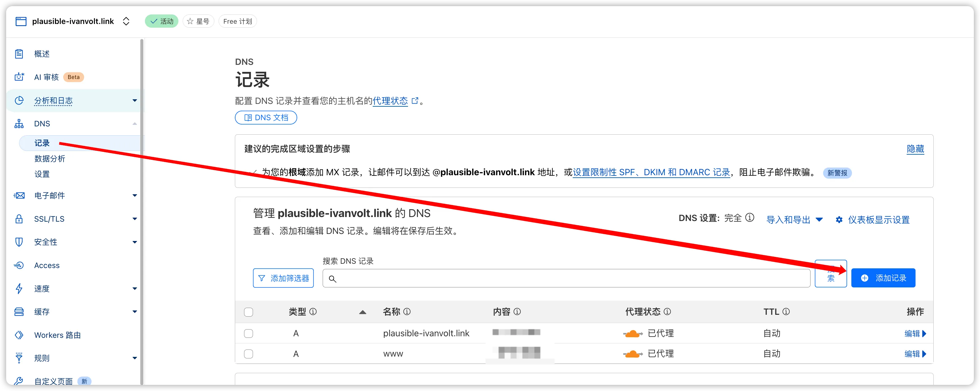Click the info icon next to TTL
The image size is (980, 391).
786,312
